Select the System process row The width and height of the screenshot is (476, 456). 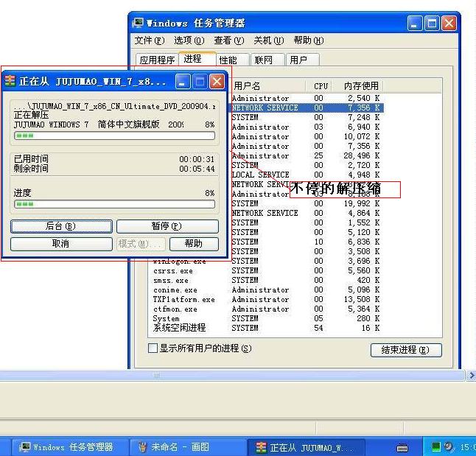tap(266, 318)
